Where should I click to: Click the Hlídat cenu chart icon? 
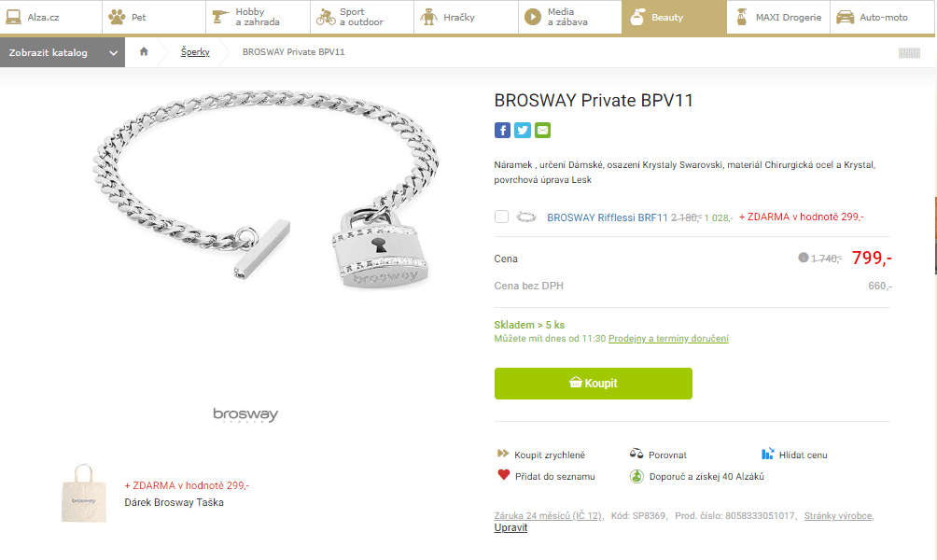768,455
